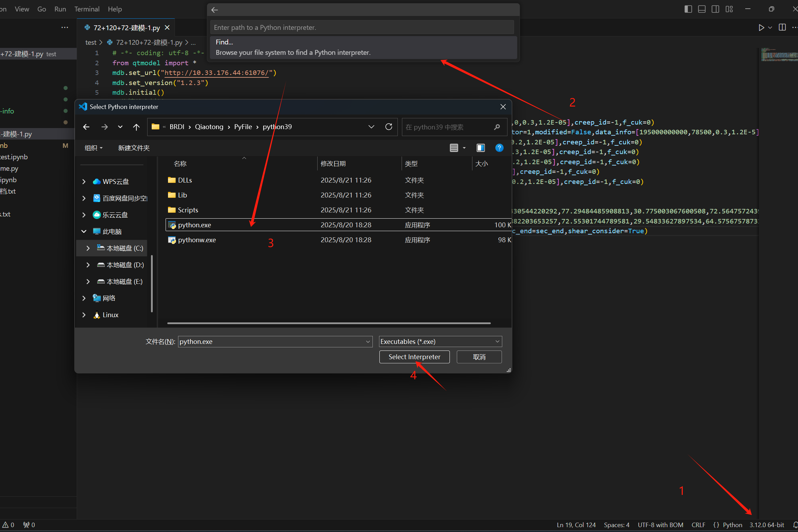Open Executables (*.exe) file type dropdown

tap(440, 341)
